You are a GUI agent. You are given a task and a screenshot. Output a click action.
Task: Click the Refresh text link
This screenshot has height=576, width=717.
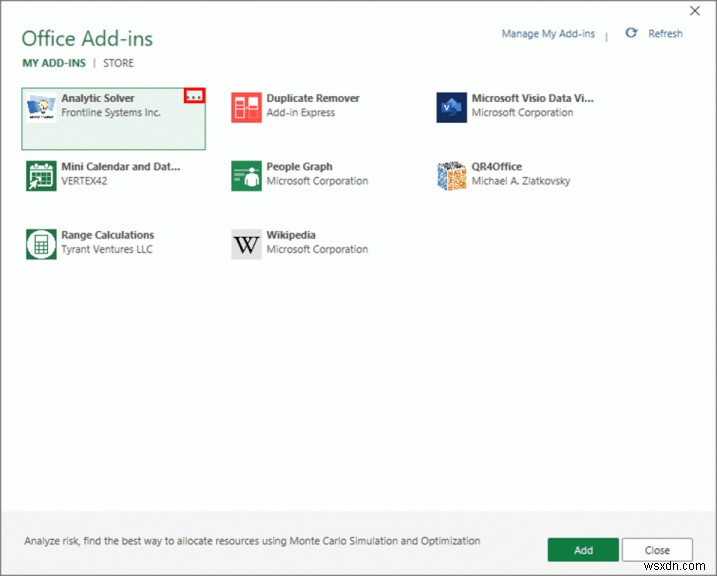click(x=665, y=34)
